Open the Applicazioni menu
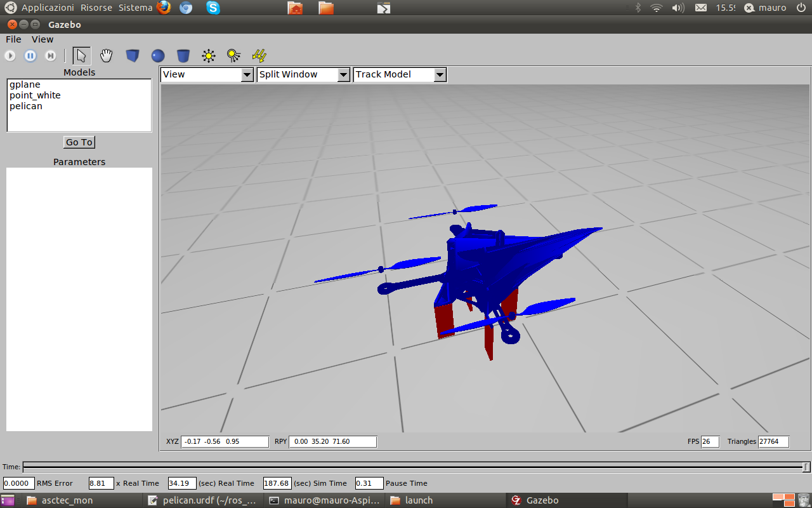The image size is (812, 508). pyautogui.click(x=48, y=8)
